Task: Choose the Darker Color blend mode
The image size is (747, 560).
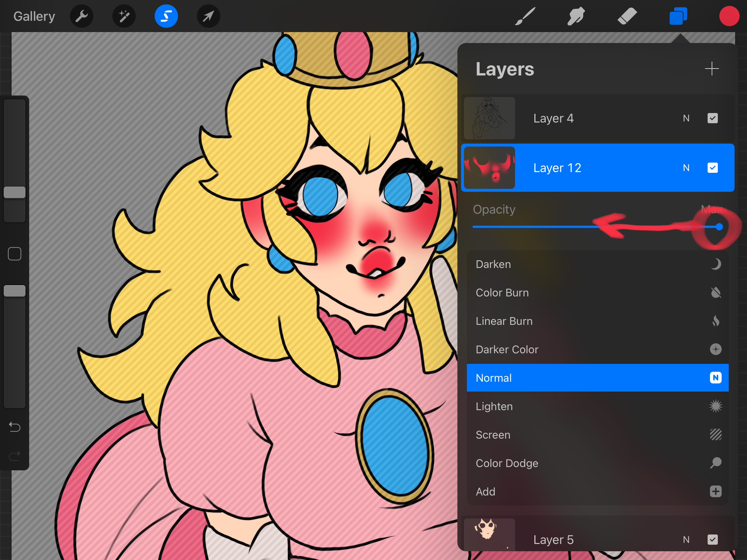Action: click(597, 350)
